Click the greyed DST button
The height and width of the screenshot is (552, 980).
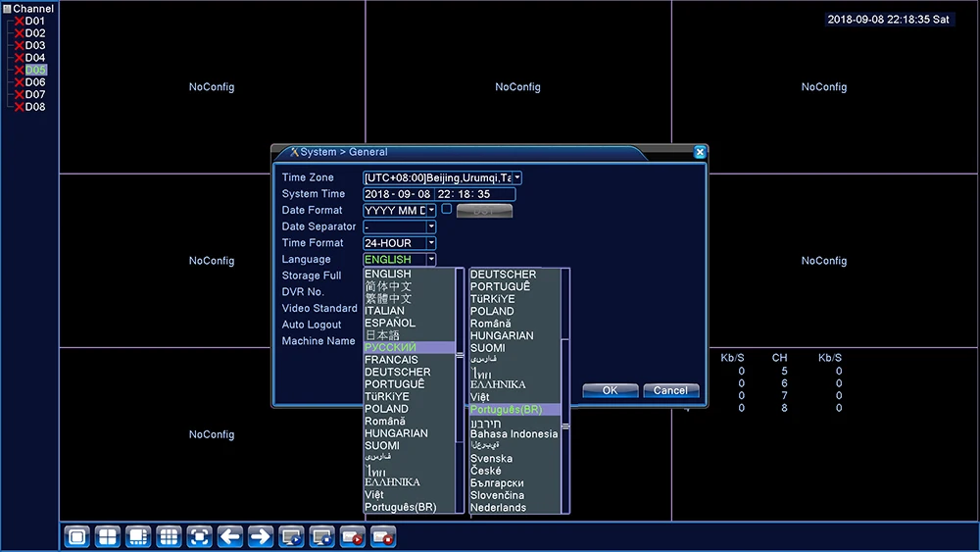[x=484, y=211]
